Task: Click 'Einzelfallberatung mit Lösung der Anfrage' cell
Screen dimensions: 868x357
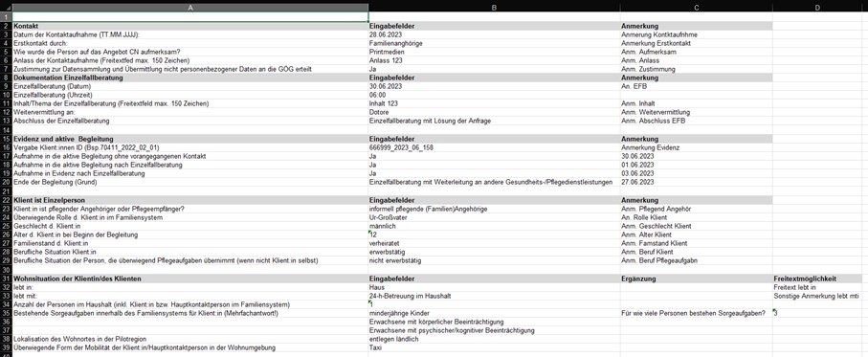Action: 494,121
